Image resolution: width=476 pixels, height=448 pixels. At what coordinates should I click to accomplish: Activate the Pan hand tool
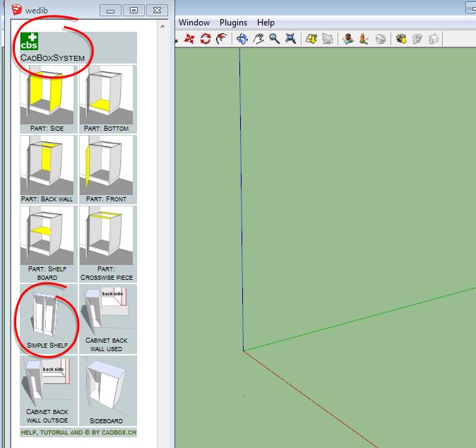click(x=258, y=39)
